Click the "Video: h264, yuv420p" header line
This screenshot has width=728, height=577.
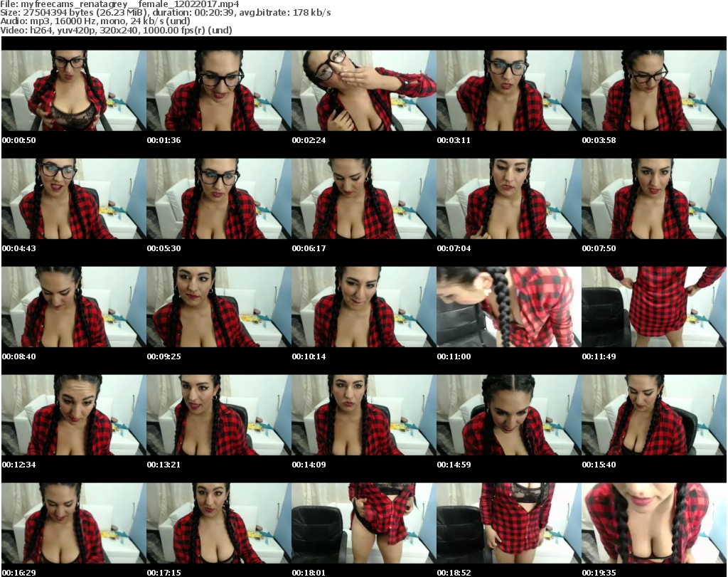pyautogui.click(x=116, y=30)
